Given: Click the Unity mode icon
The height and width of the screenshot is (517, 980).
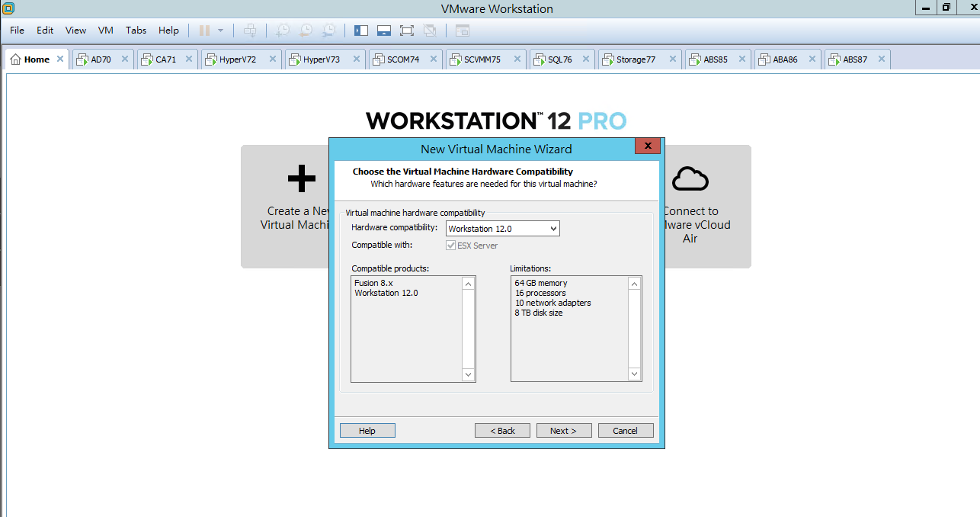Looking at the screenshot, I should click(430, 31).
